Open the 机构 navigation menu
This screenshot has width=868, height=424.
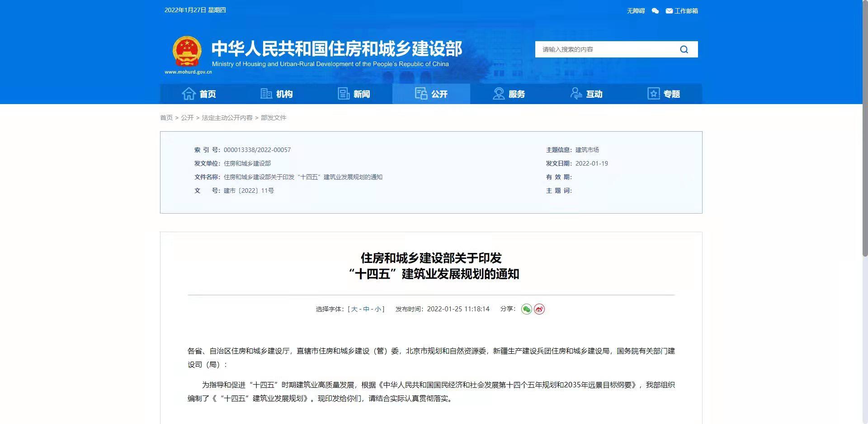[x=277, y=94]
